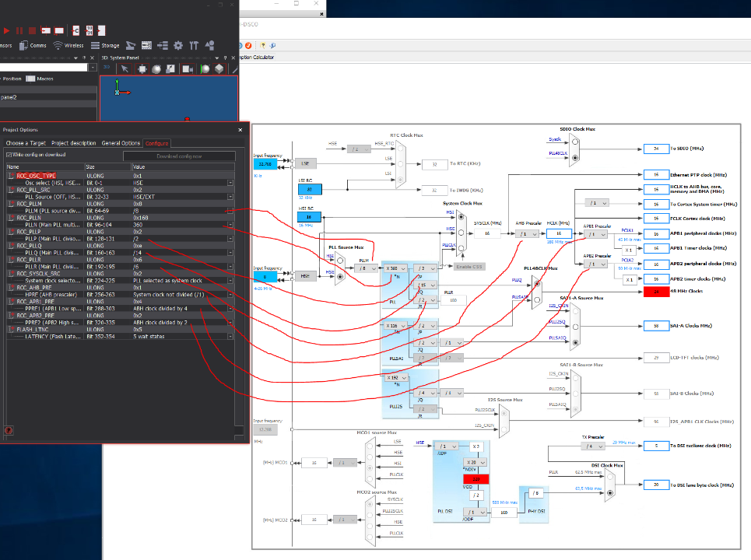Switch to the Choose a Target tab

pos(26,143)
